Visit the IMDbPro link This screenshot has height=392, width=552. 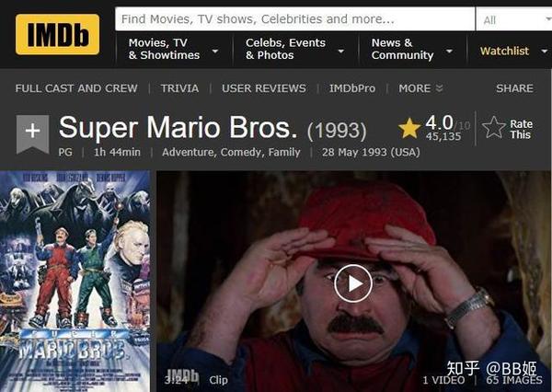click(352, 88)
